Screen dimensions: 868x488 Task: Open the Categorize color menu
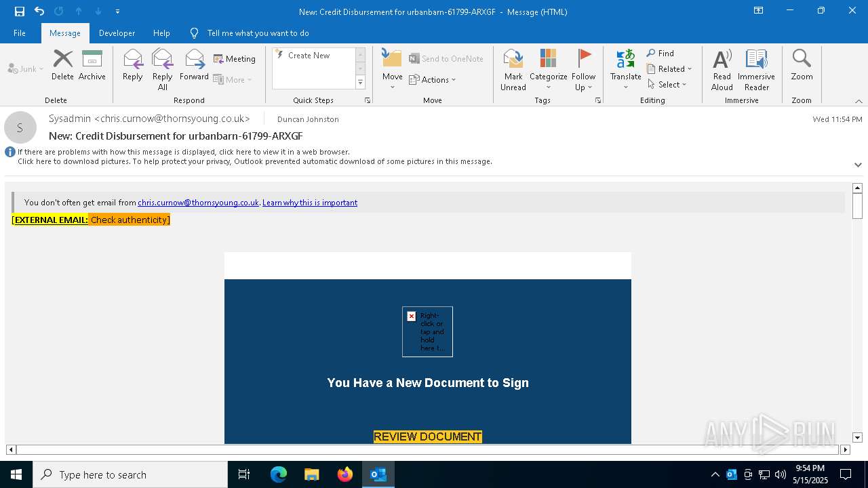[x=548, y=70]
